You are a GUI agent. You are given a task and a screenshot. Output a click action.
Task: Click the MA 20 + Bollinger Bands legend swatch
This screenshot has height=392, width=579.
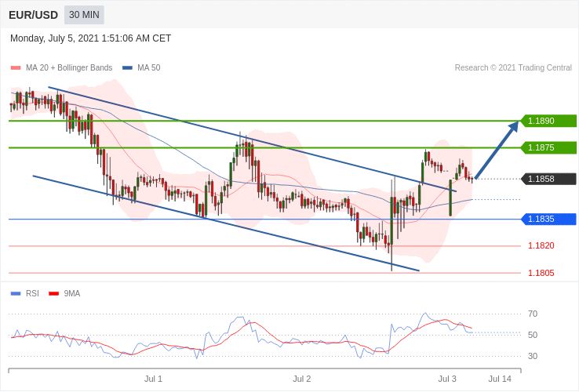point(16,68)
